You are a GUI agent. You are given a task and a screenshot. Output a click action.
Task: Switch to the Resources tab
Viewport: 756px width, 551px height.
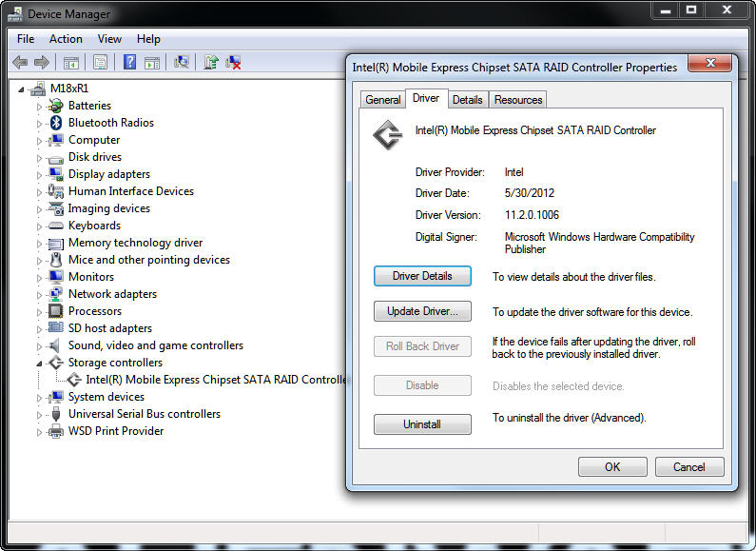coord(518,100)
